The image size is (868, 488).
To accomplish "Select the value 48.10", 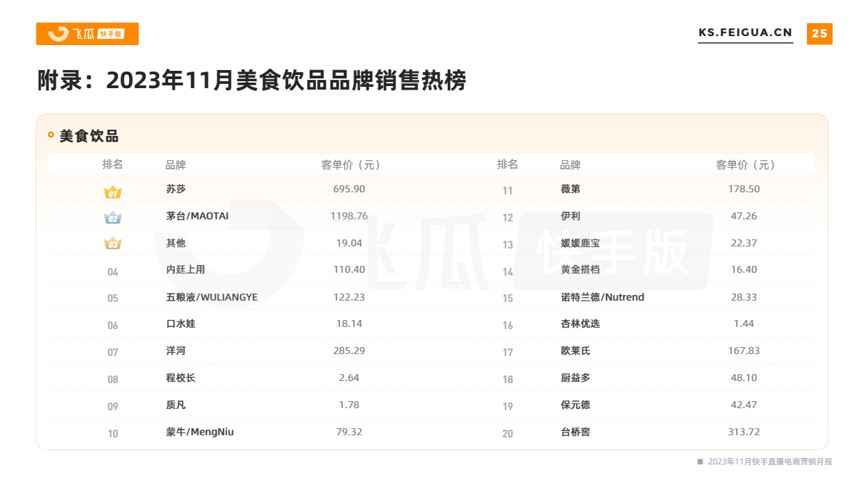I will [x=744, y=378].
